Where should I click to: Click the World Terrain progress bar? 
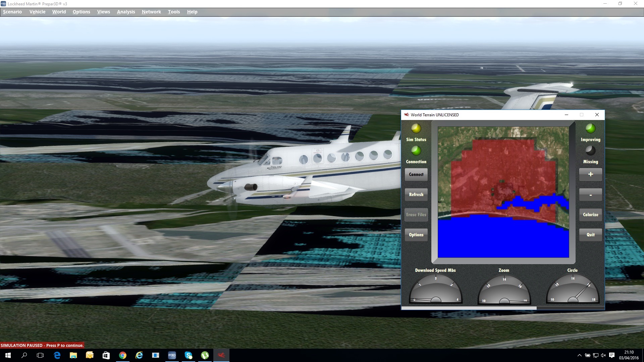[x=503, y=308]
